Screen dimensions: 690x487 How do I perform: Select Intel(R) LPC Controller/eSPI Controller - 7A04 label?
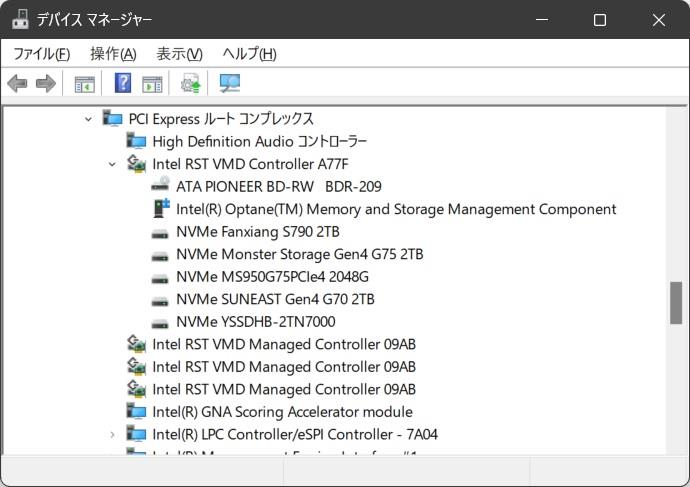tap(295, 434)
